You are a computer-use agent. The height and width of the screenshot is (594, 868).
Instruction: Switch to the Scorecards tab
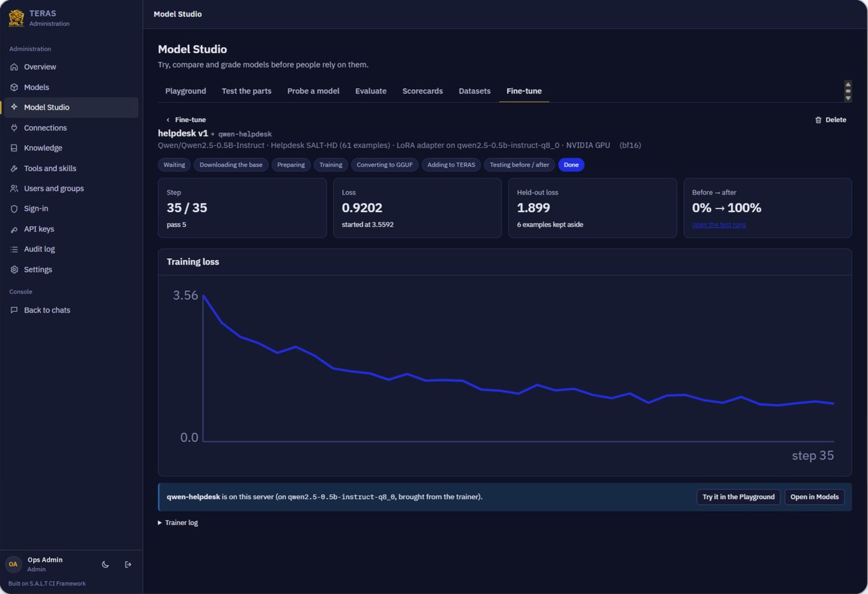click(x=423, y=91)
